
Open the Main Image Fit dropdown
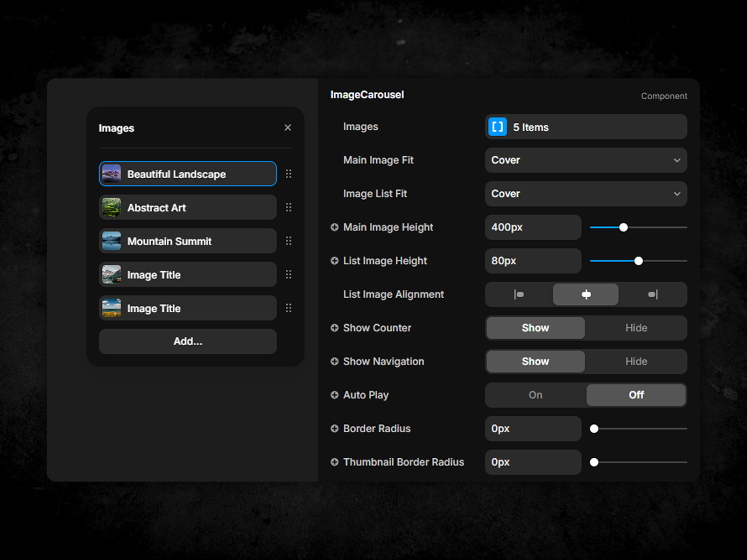click(x=585, y=160)
